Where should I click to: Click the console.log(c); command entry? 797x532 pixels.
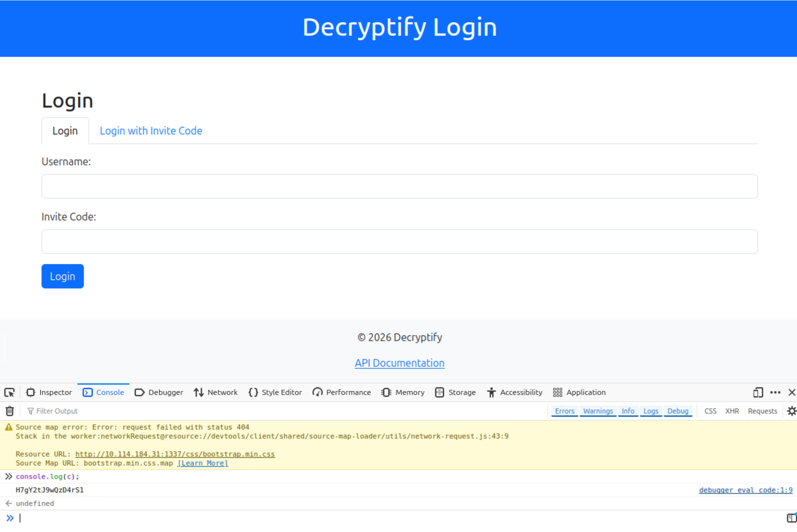pyautogui.click(x=48, y=476)
